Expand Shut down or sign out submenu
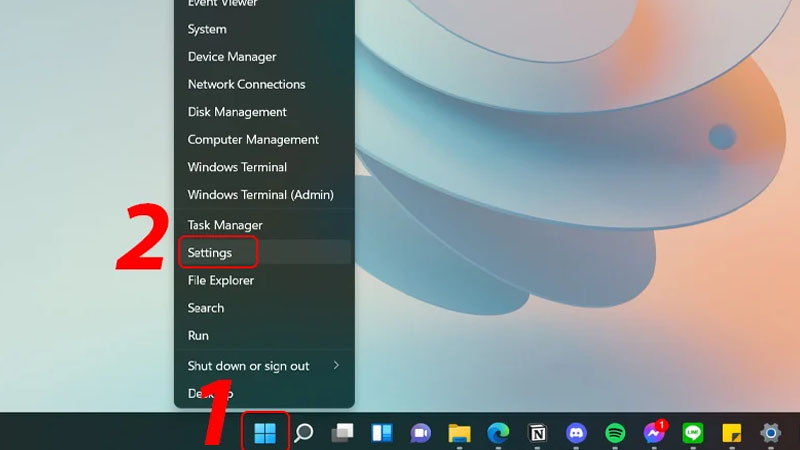 264,366
